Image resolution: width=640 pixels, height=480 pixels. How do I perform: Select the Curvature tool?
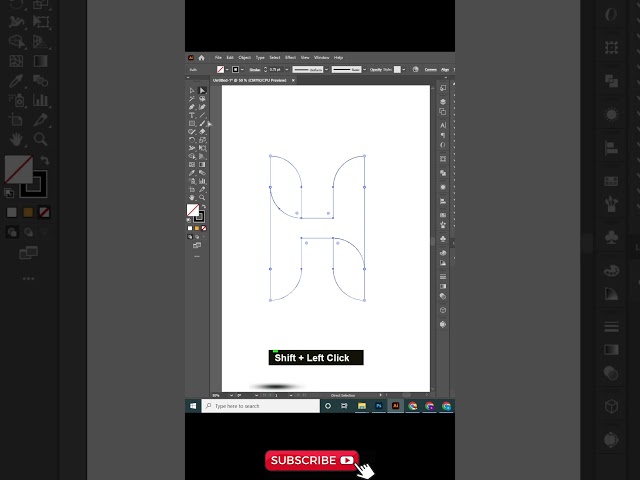202,107
